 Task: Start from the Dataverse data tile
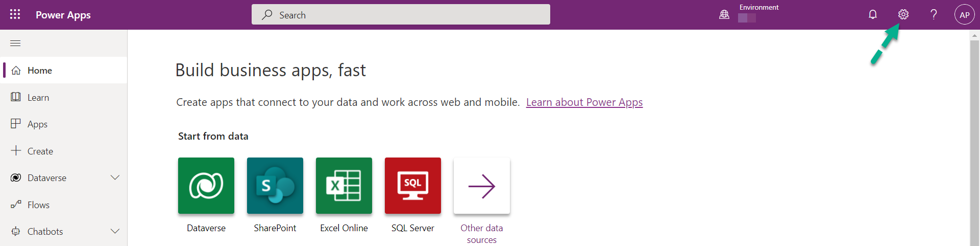tap(206, 186)
